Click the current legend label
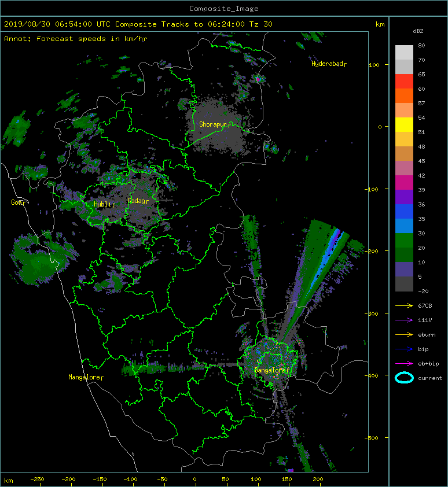Screen dimensions: 448x487 click(430, 378)
